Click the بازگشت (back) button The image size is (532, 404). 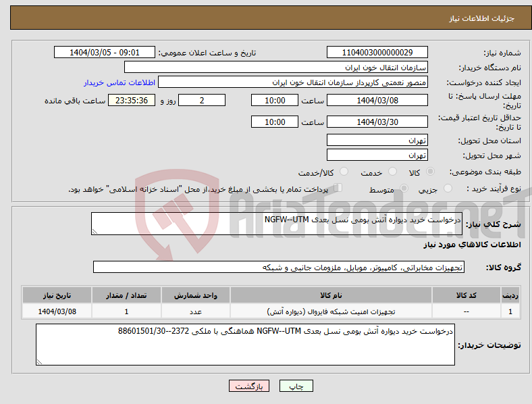(249, 386)
